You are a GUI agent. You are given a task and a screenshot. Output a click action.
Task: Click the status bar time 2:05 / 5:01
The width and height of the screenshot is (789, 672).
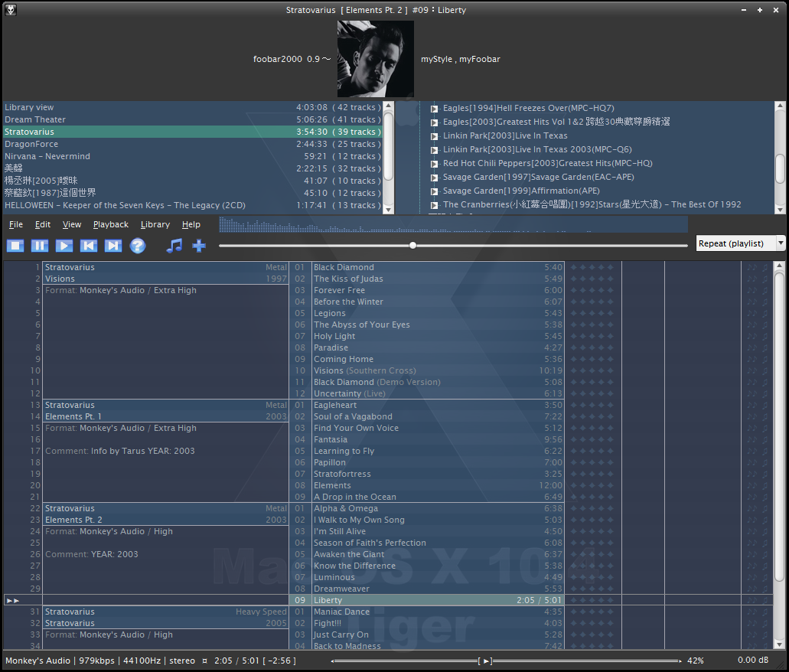tap(236, 661)
